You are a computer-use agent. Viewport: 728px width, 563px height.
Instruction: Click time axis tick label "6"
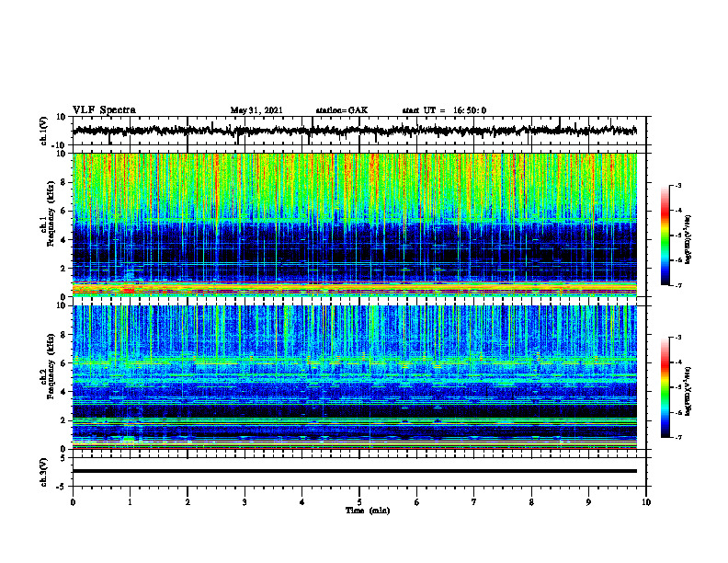pyautogui.click(x=417, y=502)
